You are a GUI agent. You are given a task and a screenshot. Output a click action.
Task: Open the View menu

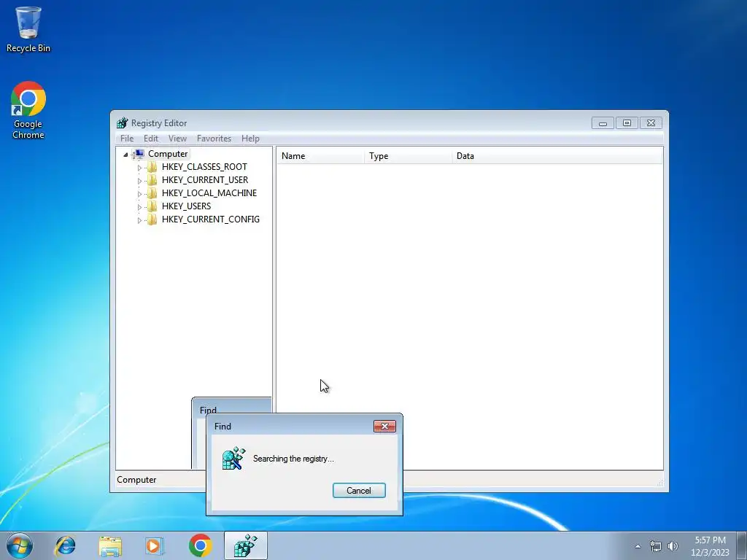click(x=177, y=138)
